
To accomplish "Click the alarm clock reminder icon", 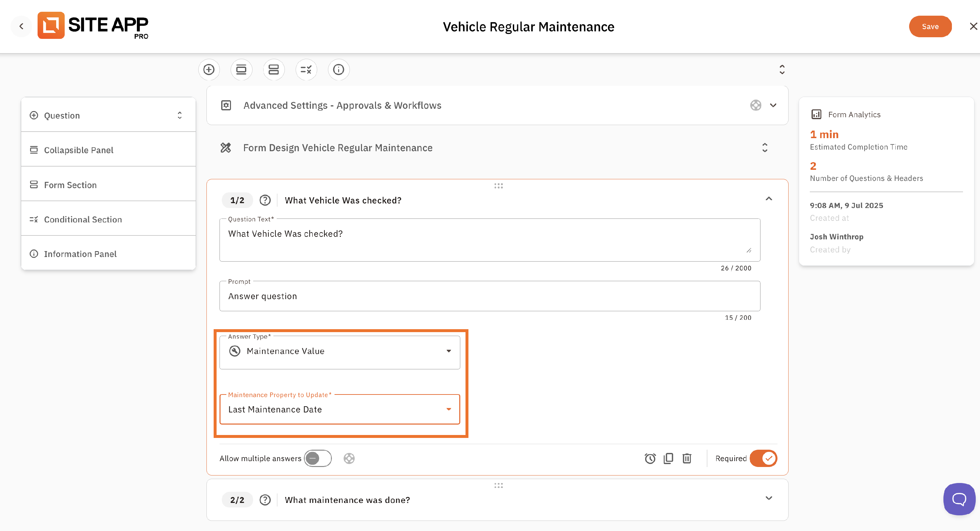I will 650,459.
